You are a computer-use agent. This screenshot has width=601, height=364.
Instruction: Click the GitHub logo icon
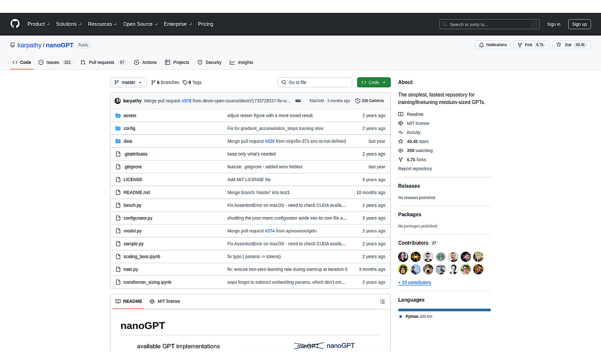(15, 24)
